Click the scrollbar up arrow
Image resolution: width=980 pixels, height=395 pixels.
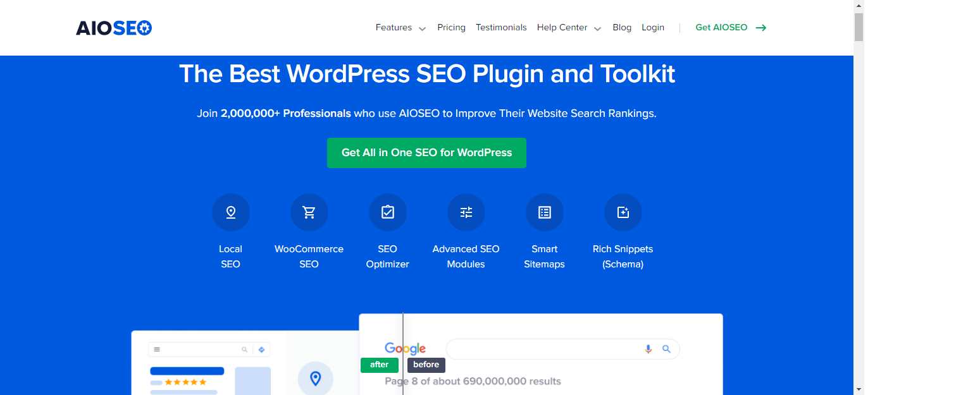pos(859,5)
